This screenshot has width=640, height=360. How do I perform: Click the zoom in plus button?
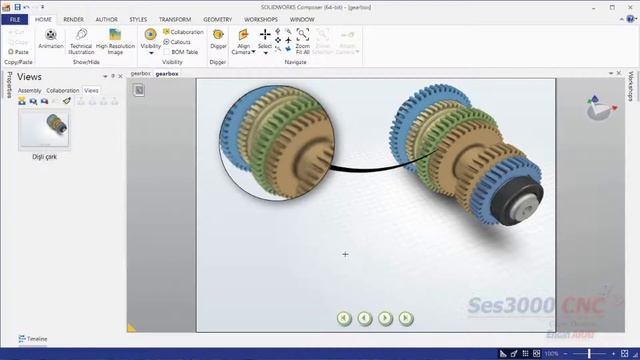[613, 353]
